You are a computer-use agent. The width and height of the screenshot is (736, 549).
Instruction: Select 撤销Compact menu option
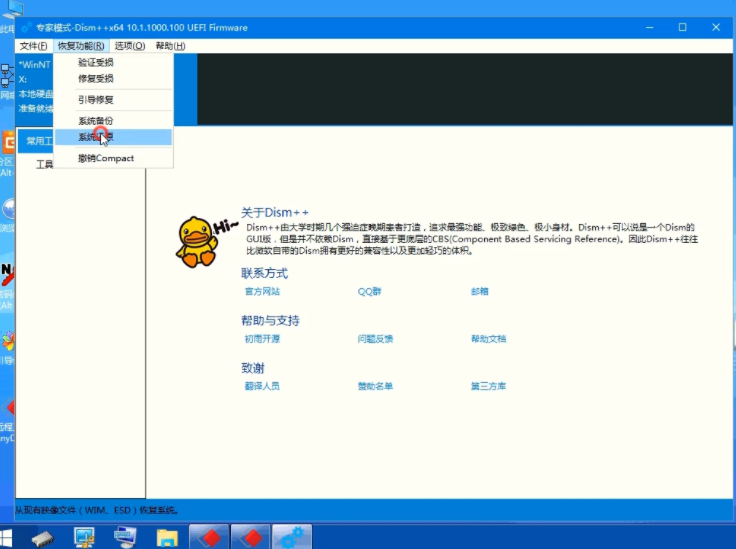click(106, 158)
